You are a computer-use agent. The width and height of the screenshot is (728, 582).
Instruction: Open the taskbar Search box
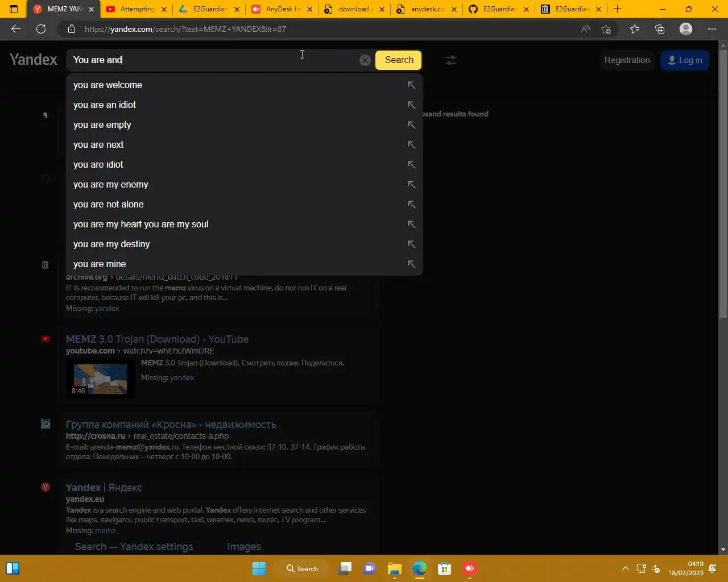coord(302,568)
